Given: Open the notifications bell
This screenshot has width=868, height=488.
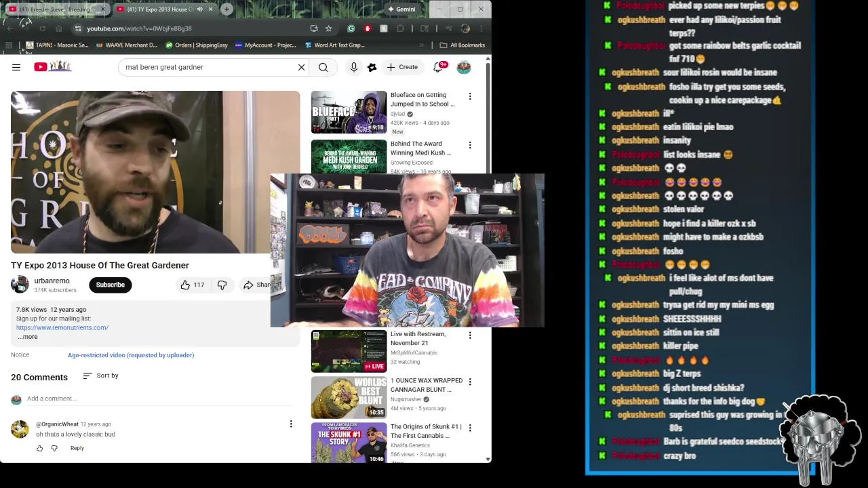Looking at the screenshot, I should (438, 67).
